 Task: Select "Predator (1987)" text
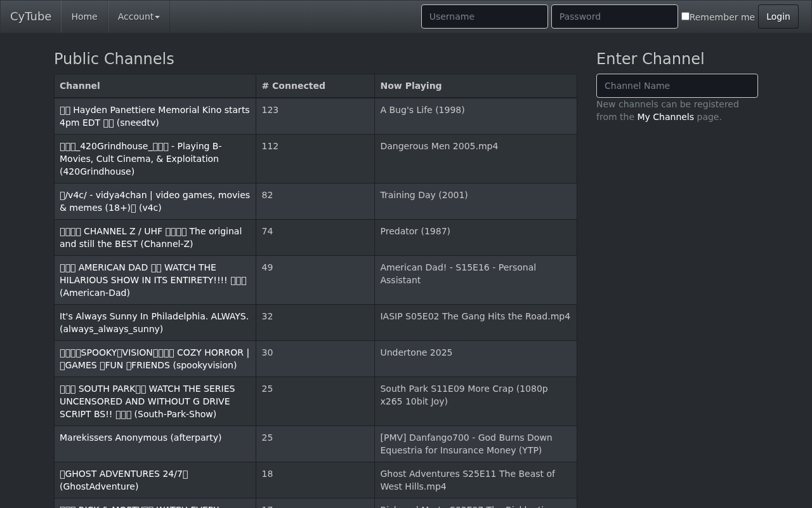(415, 231)
